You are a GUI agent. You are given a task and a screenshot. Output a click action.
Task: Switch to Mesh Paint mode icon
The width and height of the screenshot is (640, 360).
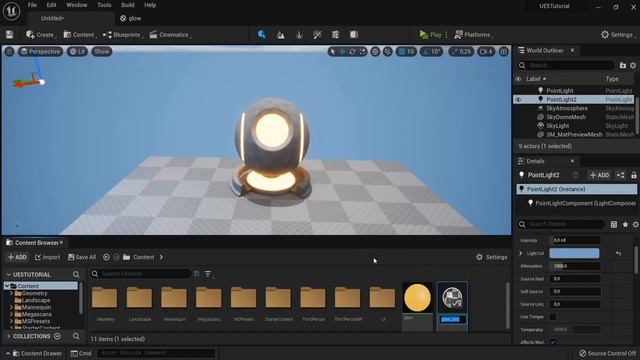317,35
